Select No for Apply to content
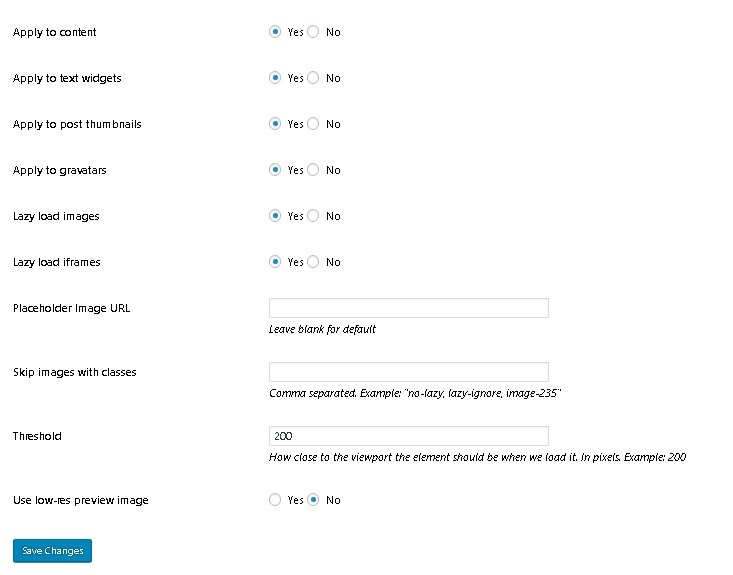The height and width of the screenshot is (575, 733). (313, 32)
